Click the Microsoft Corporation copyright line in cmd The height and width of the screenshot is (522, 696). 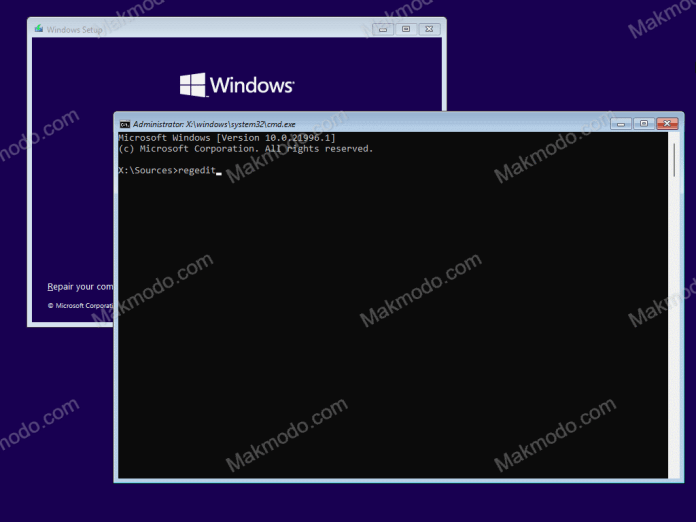point(245,149)
